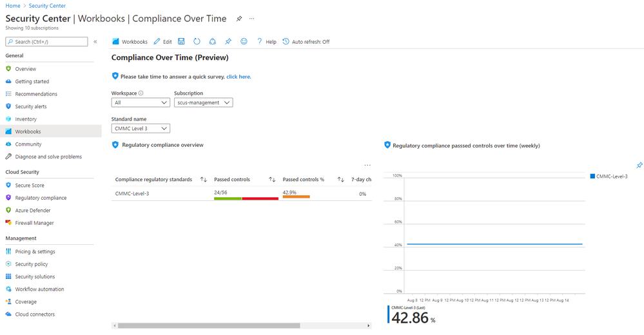Follow the survey 'click here' link
The image size is (644, 335).
[x=239, y=77]
